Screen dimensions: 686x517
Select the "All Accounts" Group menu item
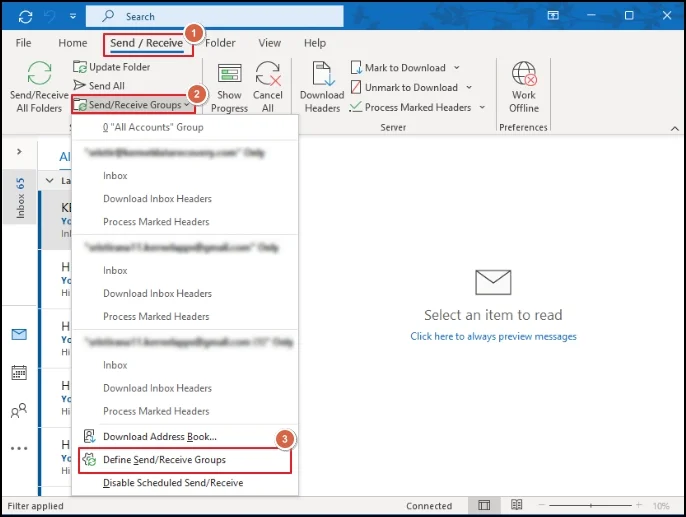coord(185,127)
